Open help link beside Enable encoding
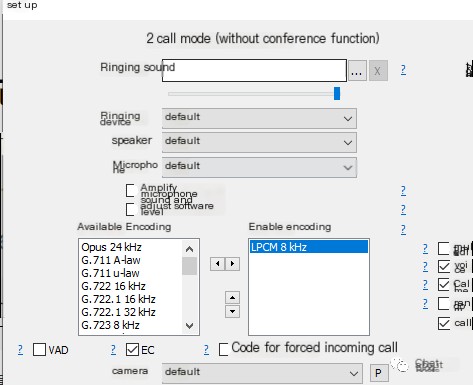This screenshot has width=473, height=385. tap(403, 230)
